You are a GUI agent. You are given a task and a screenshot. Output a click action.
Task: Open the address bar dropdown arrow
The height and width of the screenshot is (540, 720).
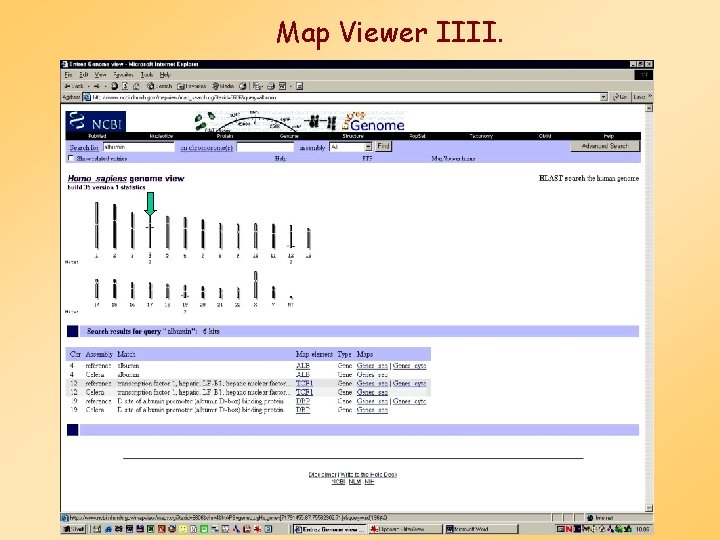tap(604, 97)
